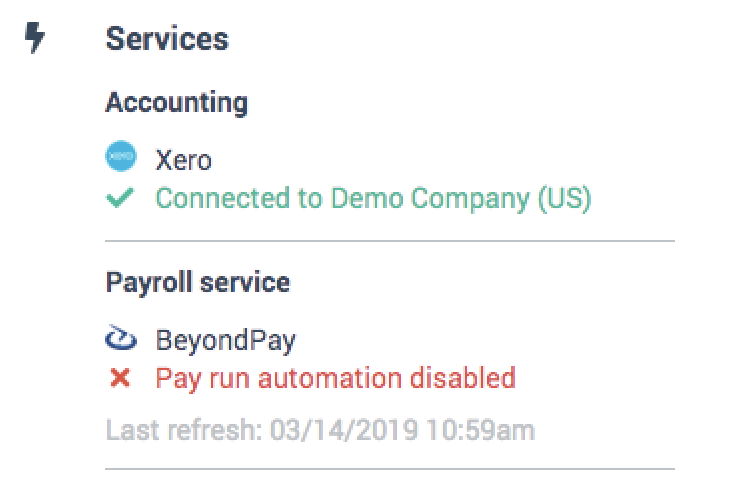Image resolution: width=742 pixels, height=496 pixels.
Task: Open the Xero service name
Action: tap(184, 158)
